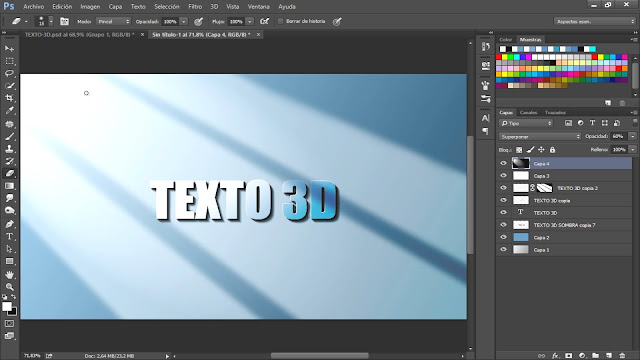Click the Capa 2 layer thumbnail
640x360 pixels.
point(520,237)
